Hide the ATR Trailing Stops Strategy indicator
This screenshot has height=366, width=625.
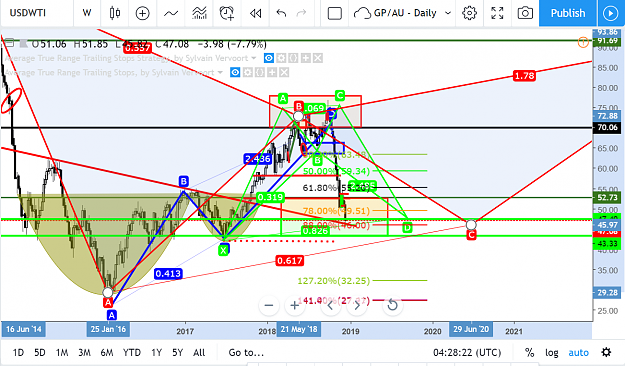(269, 58)
